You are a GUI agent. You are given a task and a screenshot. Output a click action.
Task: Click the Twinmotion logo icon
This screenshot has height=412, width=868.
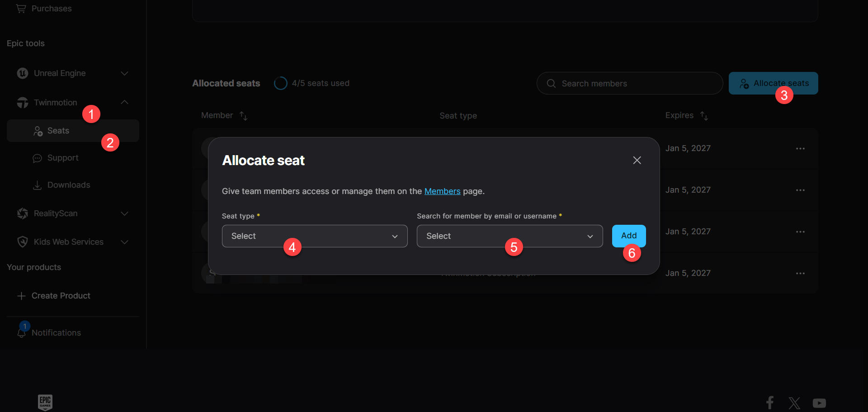tap(22, 103)
